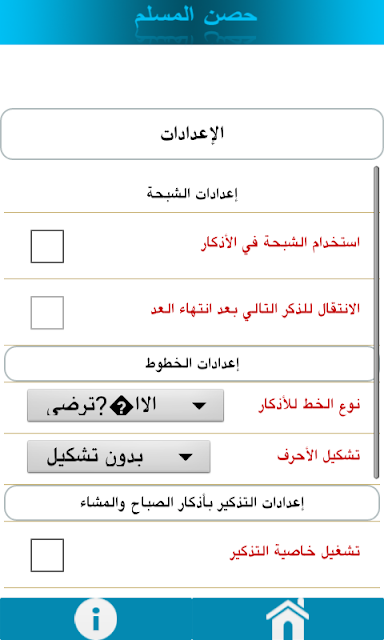
Task: Select the الإعدادات header bar
Action: (x=192, y=134)
